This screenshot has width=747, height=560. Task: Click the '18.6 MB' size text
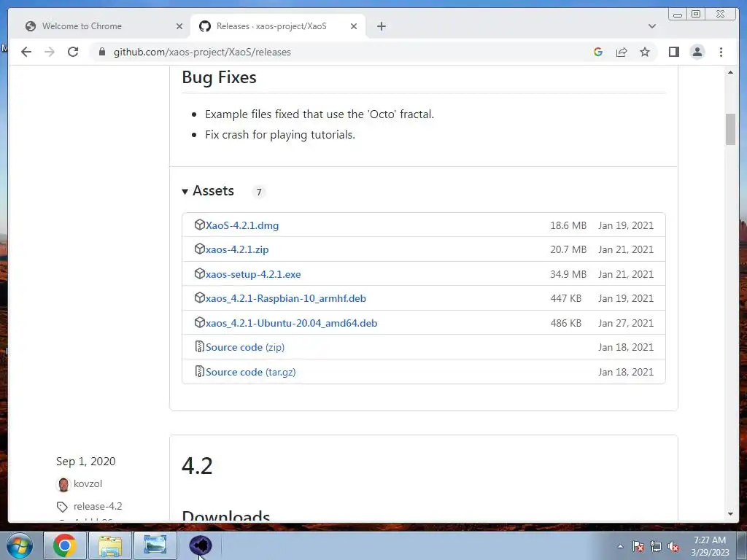point(568,225)
